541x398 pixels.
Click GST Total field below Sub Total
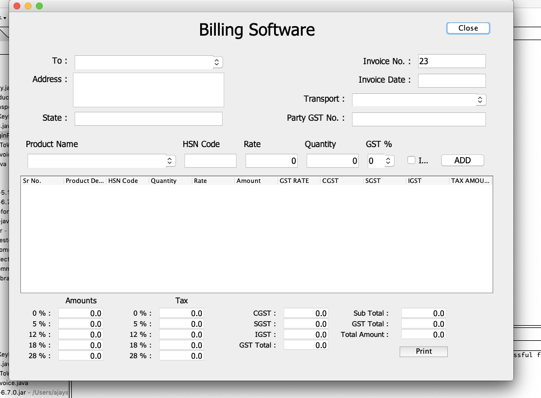424,324
